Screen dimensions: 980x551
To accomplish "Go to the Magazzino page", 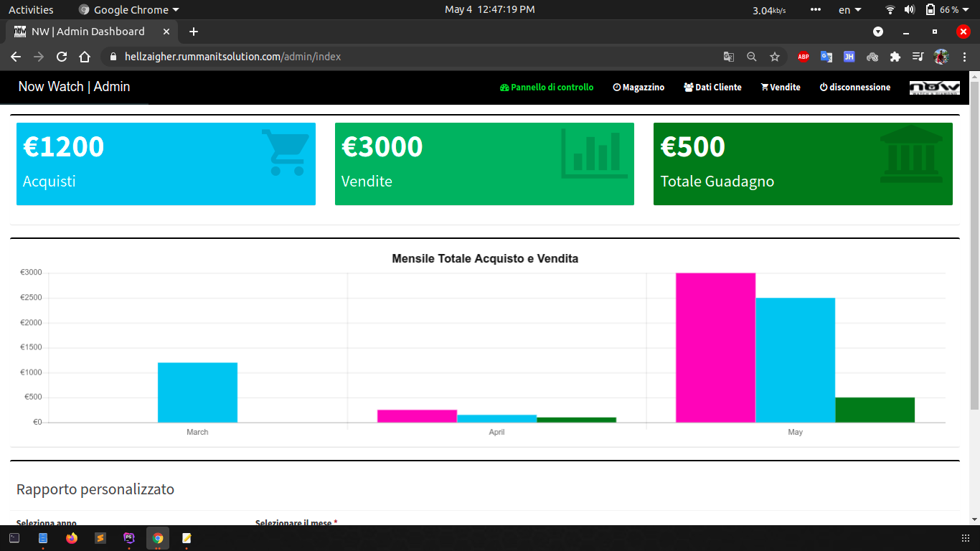I will coord(639,88).
